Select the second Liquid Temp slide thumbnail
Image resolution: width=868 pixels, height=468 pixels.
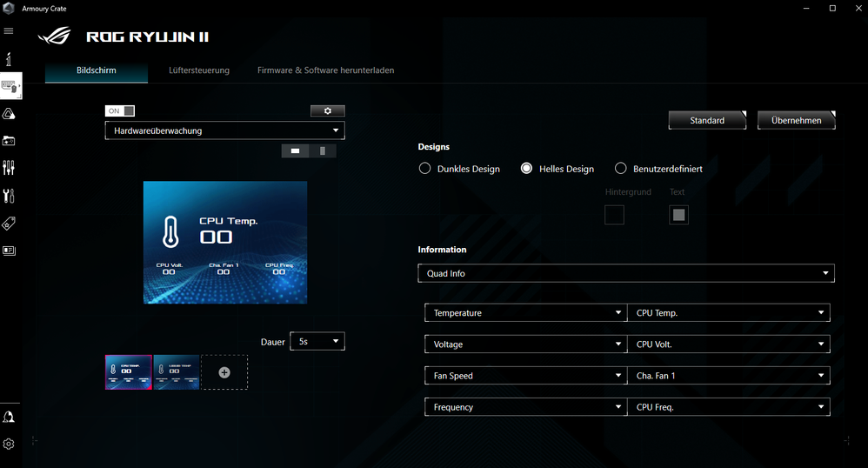tap(177, 372)
